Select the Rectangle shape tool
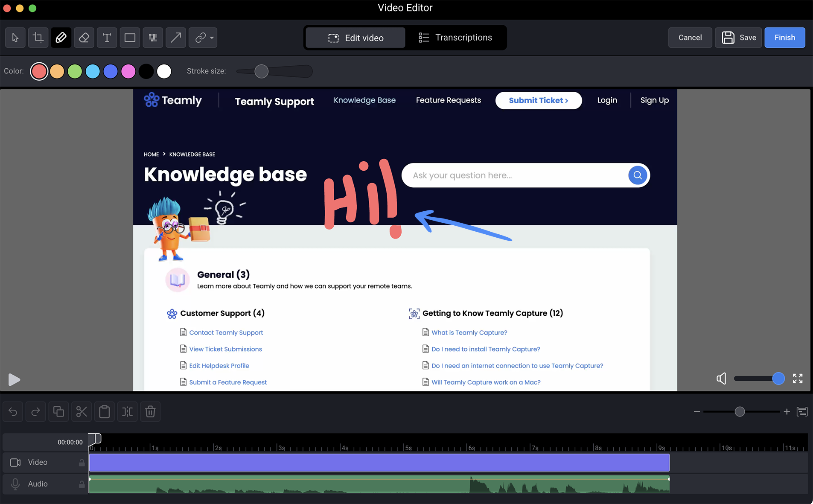Viewport: 813px width, 504px height. (x=130, y=38)
